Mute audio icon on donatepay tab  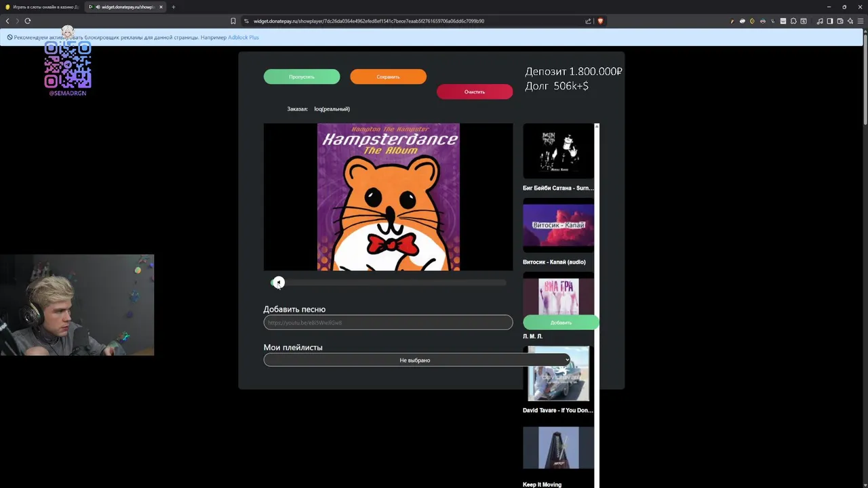(98, 7)
